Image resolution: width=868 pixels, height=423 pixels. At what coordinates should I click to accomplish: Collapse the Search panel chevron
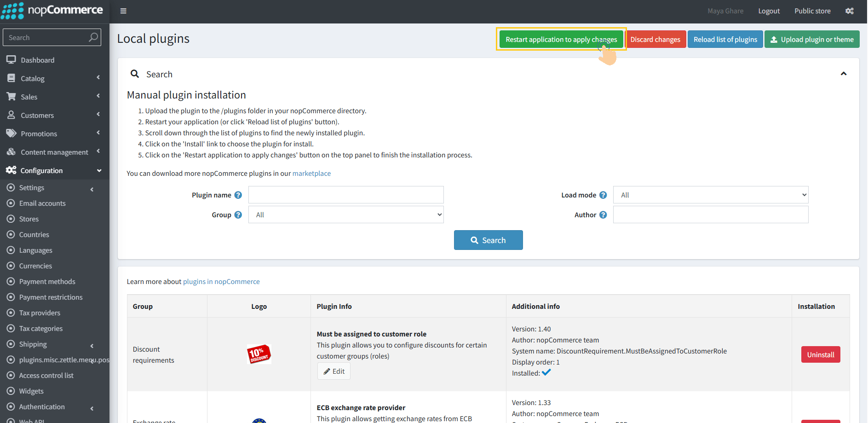(843, 74)
